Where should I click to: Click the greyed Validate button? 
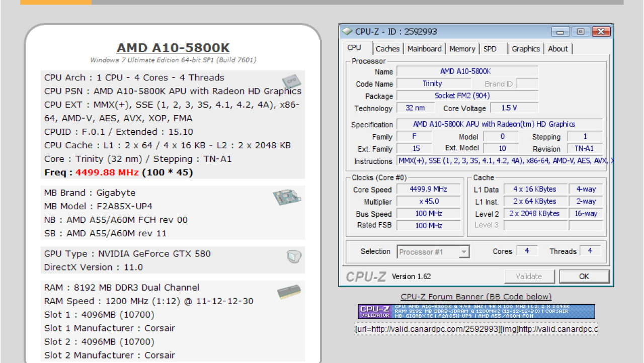529,276
